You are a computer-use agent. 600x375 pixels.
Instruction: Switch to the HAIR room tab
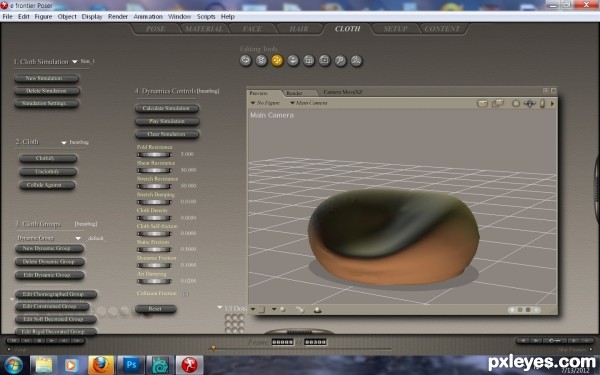pos(299,29)
